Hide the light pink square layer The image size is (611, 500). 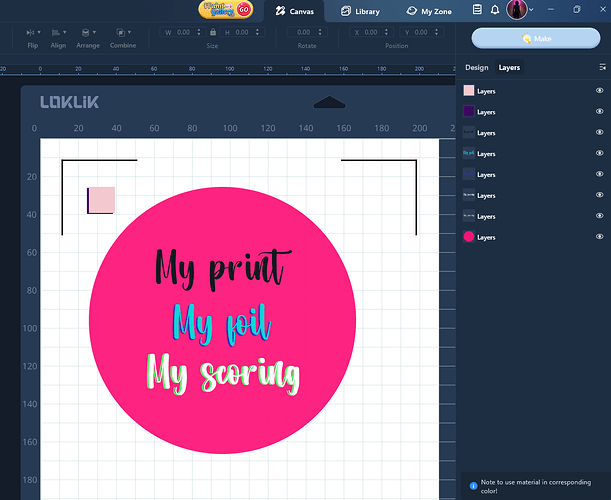[x=599, y=91]
